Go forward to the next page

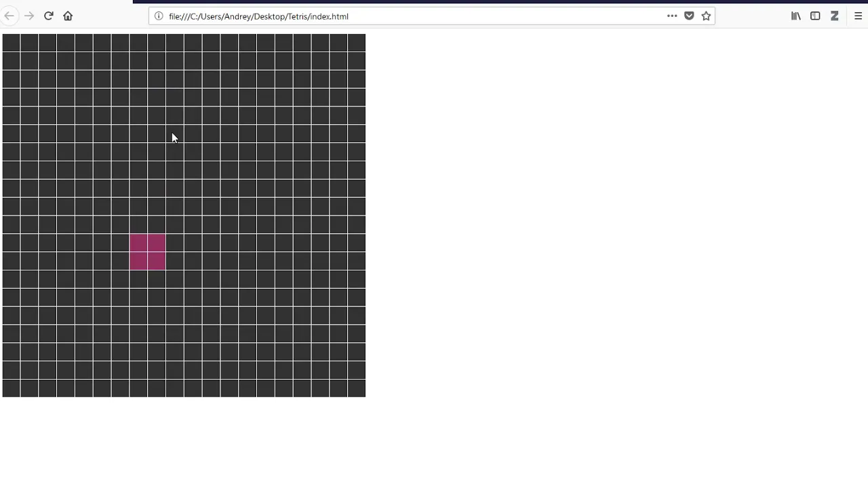(x=29, y=16)
